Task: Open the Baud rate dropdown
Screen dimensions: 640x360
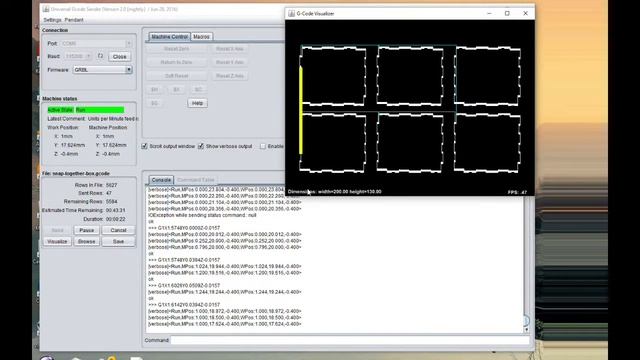Action: click(x=78, y=56)
